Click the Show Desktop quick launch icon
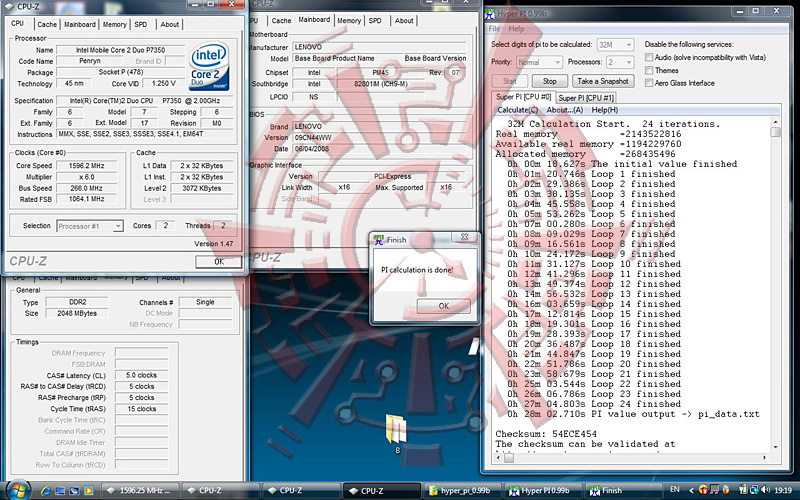The height and width of the screenshot is (500, 800). [x=60, y=491]
